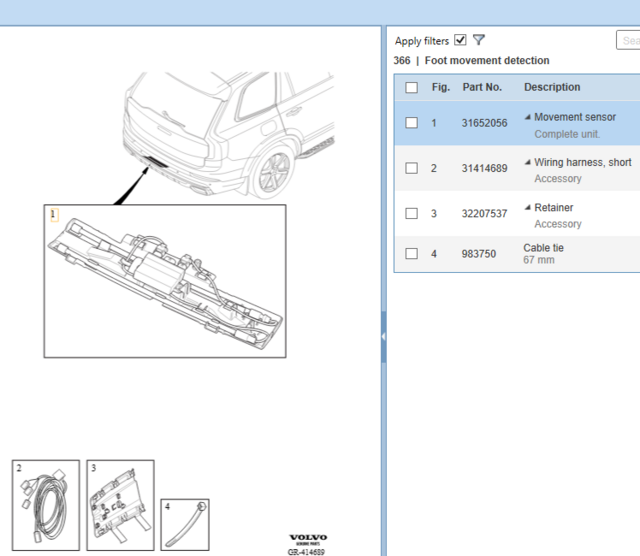
Task: Expand the Retainer row triangle
Action: click(x=528, y=208)
